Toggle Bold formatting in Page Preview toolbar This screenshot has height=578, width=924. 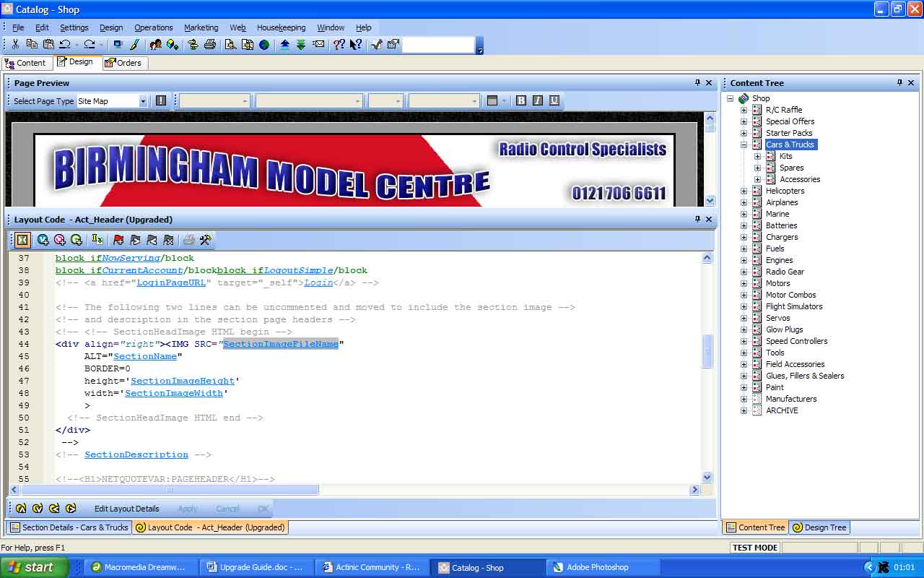click(x=521, y=101)
